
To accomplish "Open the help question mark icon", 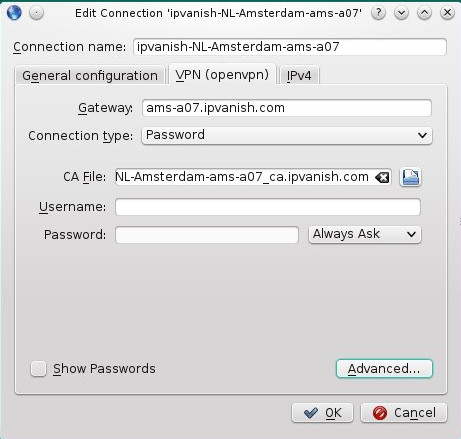I will click(x=378, y=13).
